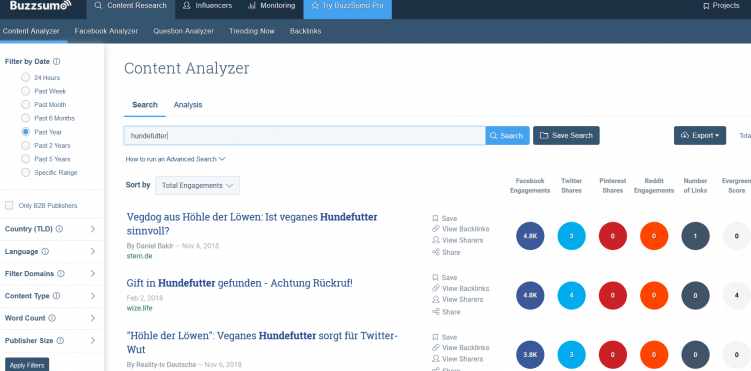Viewport: 751px width, 371px height.
Task: Click the info icon next to Publisher Size
Action: [x=60, y=340]
